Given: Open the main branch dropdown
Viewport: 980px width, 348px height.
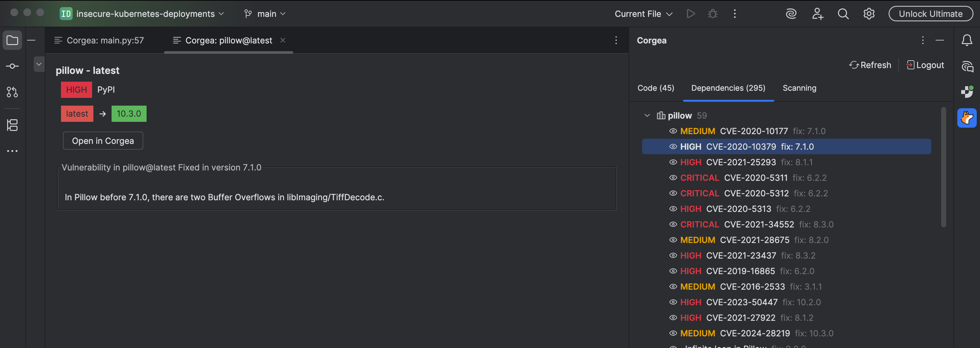Looking at the screenshot, I should tap(265, 14).
